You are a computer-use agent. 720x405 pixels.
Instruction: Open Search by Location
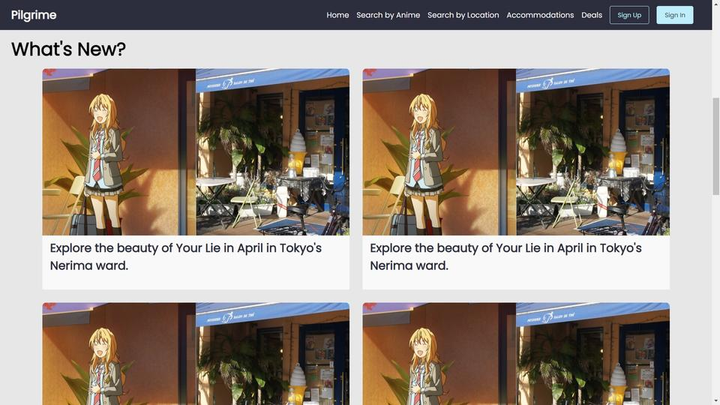pyautogui.click(x=463, y=15)
